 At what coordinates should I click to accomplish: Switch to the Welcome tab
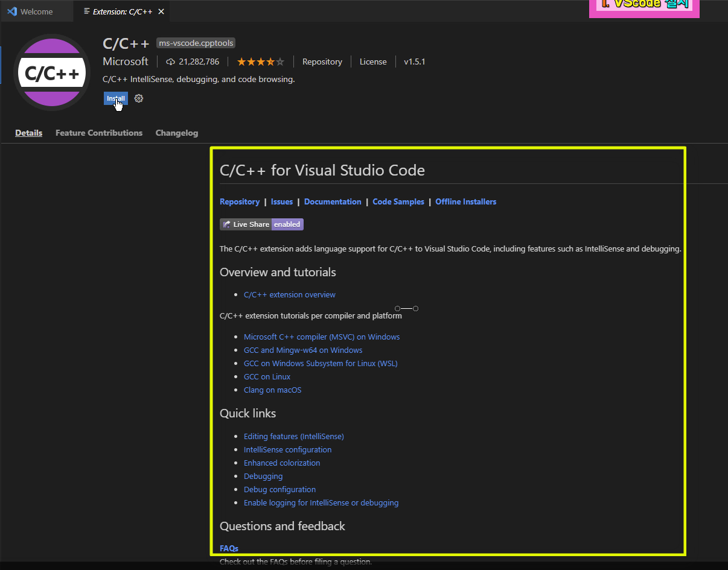(37, 11)
